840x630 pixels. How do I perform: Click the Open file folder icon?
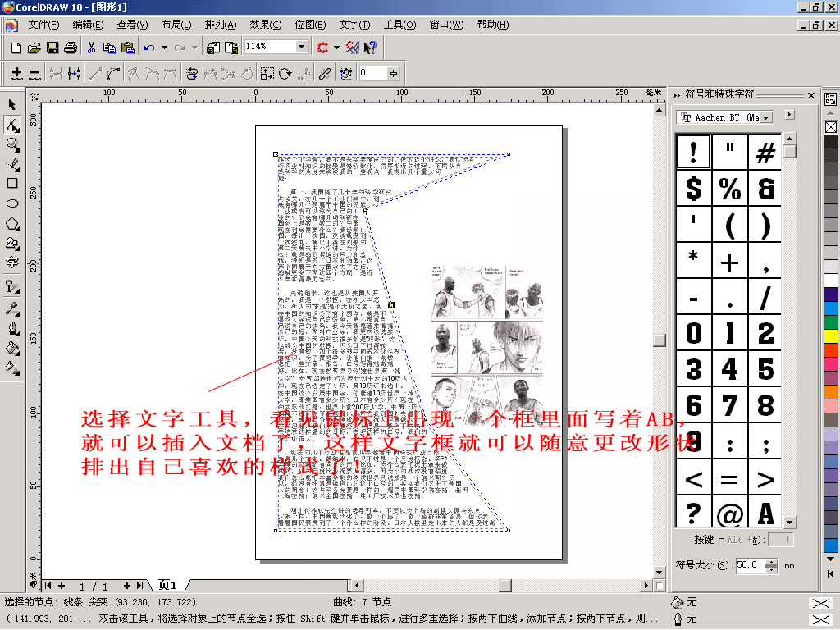[x=34, y=48]
